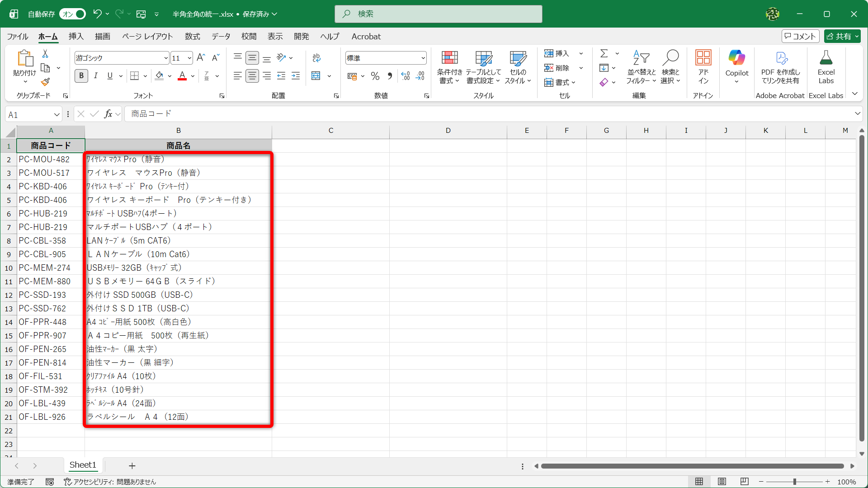Open Conditional Formatting icon

click(x=449, y=67)
